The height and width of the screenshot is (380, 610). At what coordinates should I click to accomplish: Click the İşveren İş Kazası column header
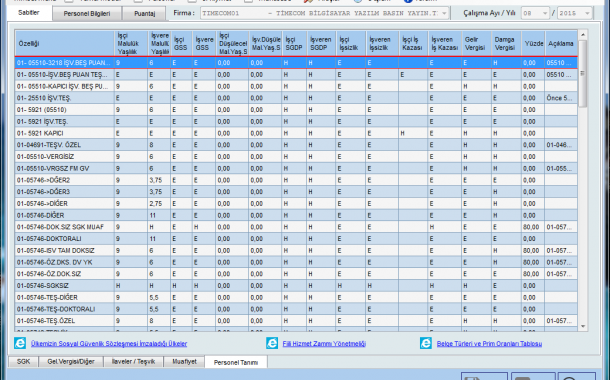(x=445, y=44)
